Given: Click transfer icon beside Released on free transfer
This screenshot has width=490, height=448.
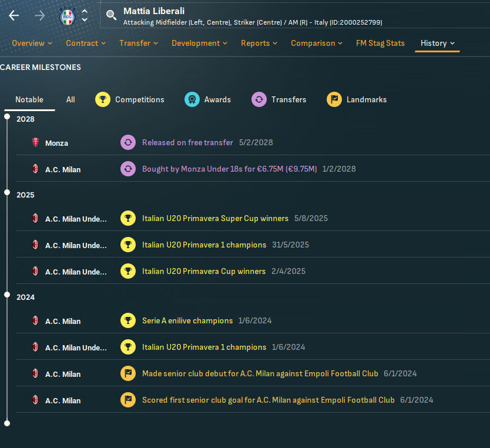Looking at the screenshot, I should 127,142.
